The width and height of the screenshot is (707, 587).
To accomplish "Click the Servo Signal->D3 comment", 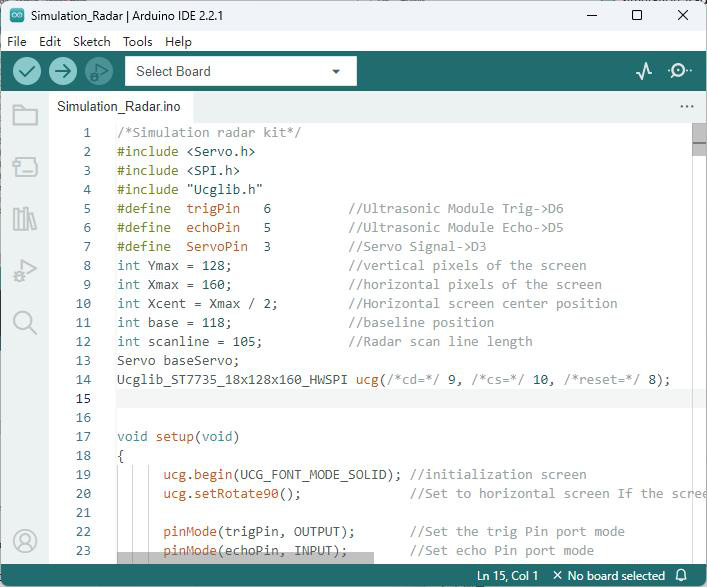I will pyautogui.click(x=417, y=247).
